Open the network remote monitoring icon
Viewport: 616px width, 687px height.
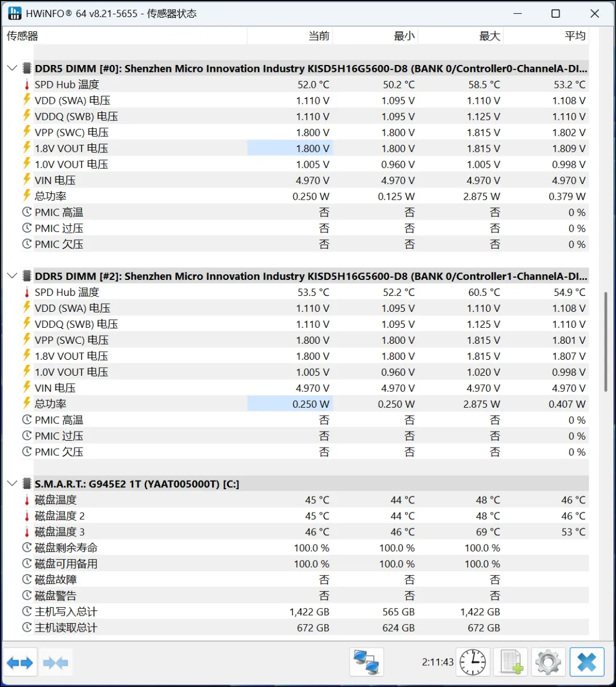click(x=366, y=662)
